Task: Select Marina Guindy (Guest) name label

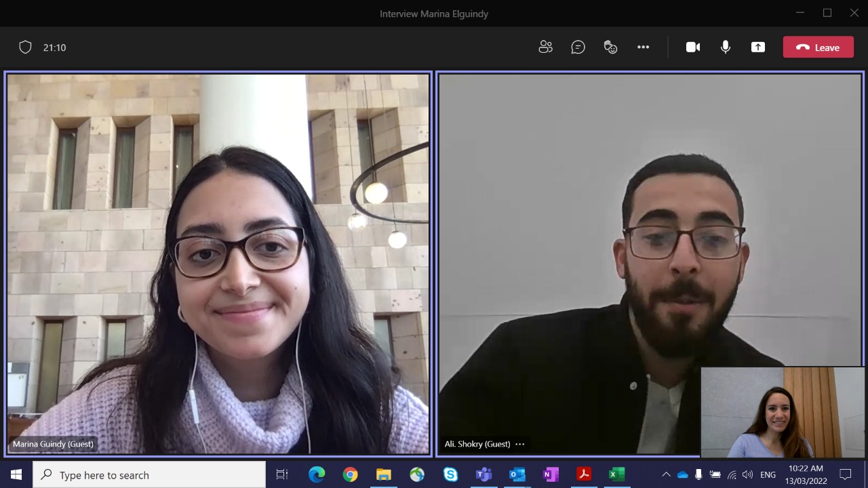Action: click(53, 444)
